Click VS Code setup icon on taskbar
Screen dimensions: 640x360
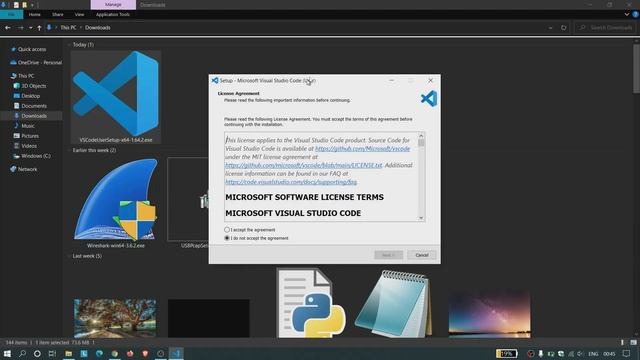click(x=176, y=353)
